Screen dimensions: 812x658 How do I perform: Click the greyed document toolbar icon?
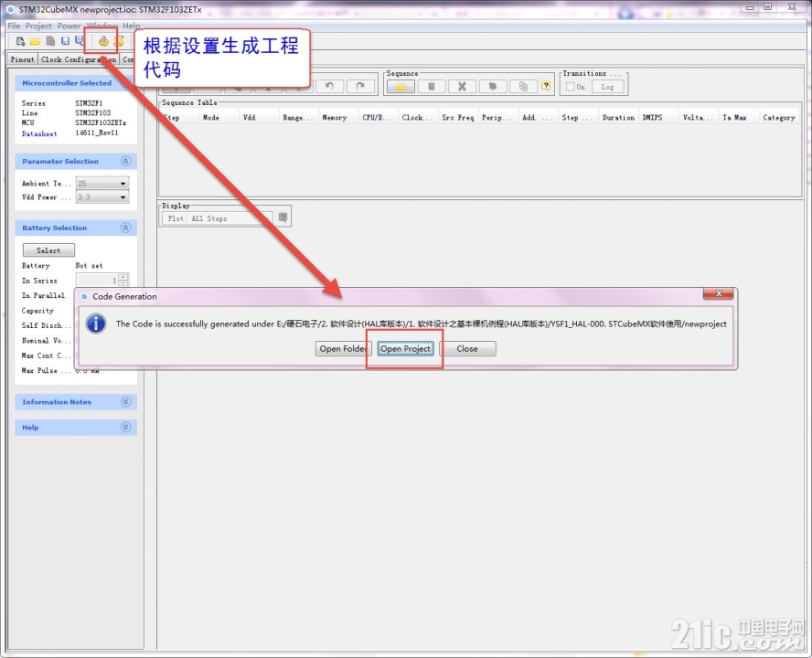(x=50, y=41)
